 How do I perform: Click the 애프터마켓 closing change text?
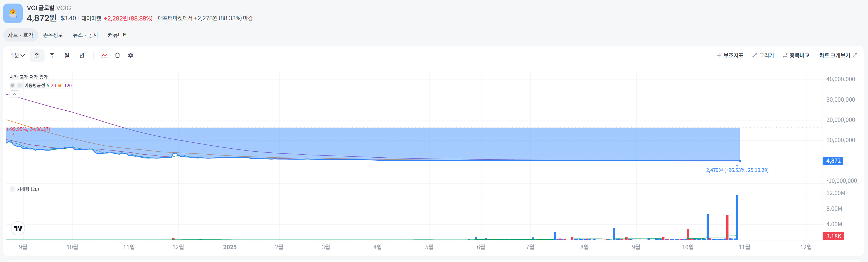pos(205,18)
